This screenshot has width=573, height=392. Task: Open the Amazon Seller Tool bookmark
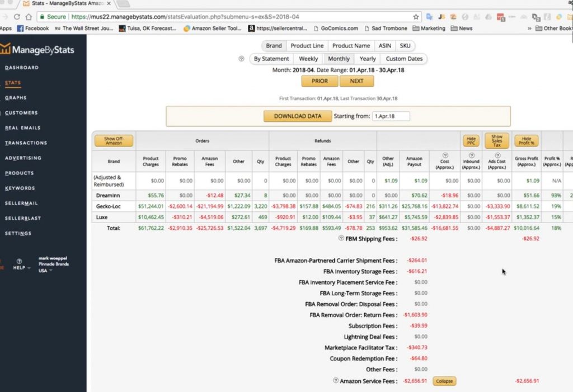tap(212, 28)
